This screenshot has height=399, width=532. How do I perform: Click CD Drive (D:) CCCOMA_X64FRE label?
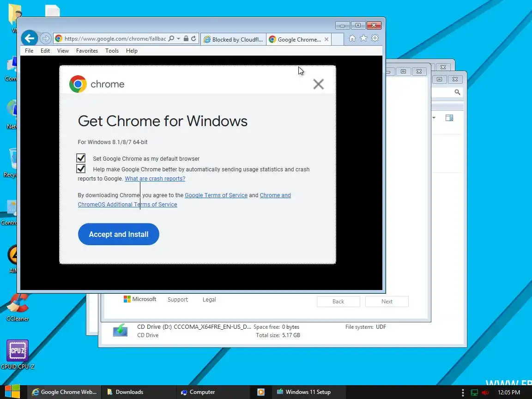coord(194,327)
